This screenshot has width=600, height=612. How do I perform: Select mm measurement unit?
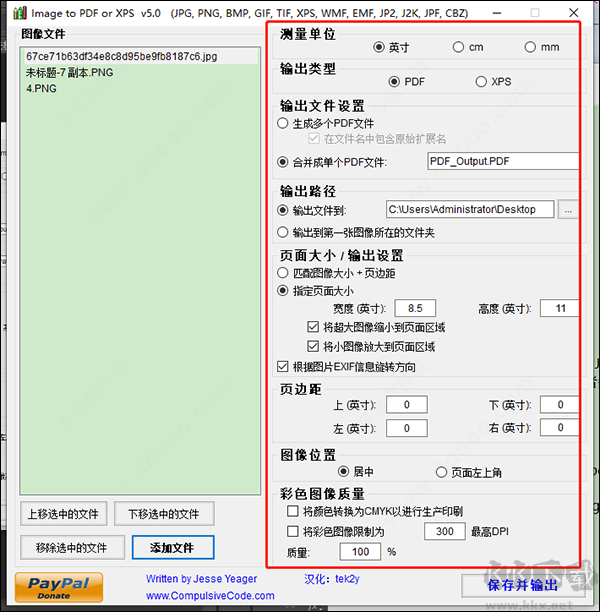point(530,47)
